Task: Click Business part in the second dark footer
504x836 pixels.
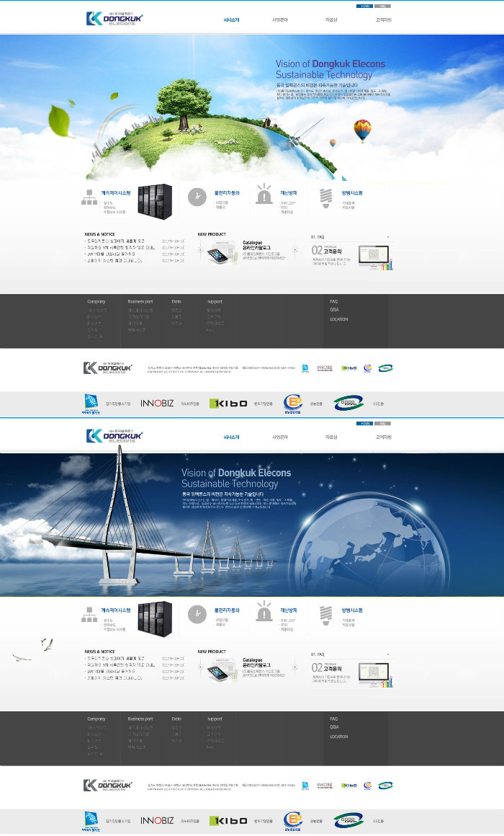Action: coord(140,719)
